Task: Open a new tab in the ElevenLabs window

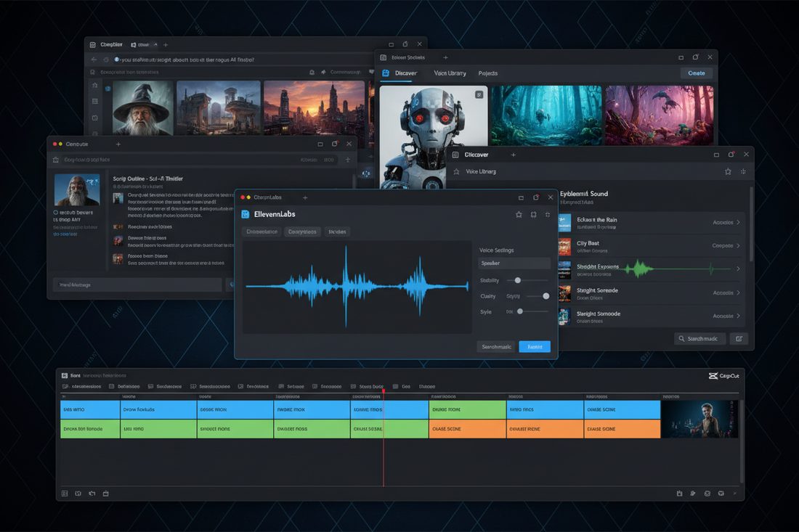Action: tap(305, 197)
